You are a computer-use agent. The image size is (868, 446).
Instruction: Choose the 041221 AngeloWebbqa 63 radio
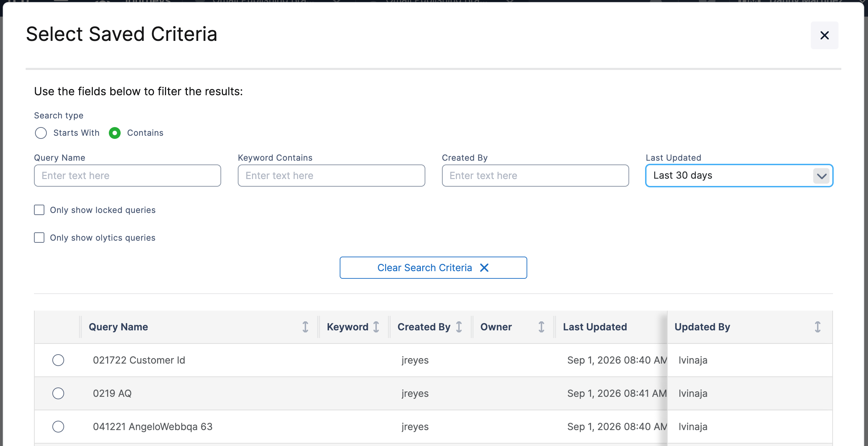58,427
